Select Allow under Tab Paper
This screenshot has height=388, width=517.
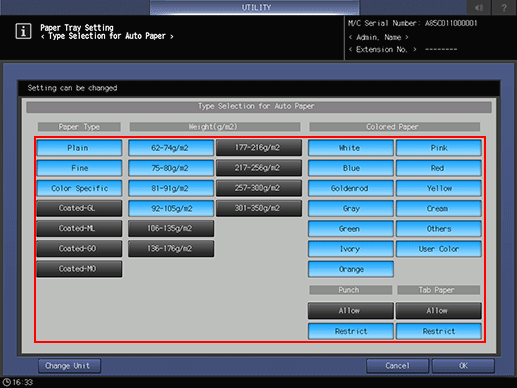(439, 311)
